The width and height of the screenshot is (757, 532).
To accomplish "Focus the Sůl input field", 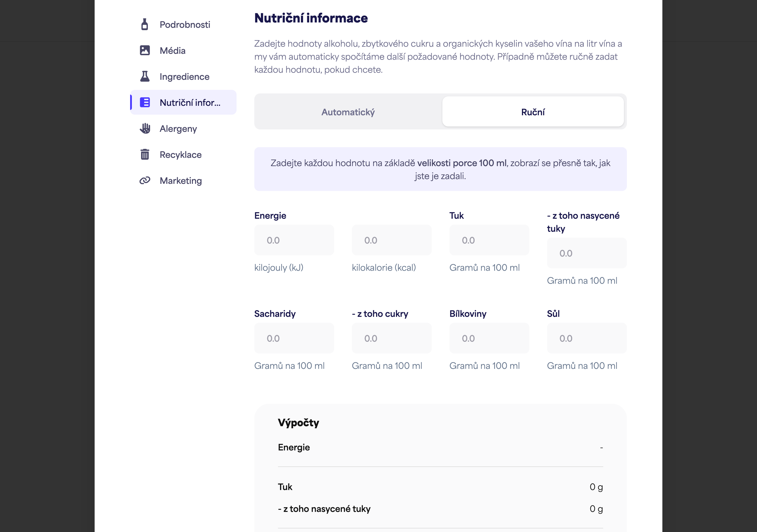I will click(x=587, y=338).
